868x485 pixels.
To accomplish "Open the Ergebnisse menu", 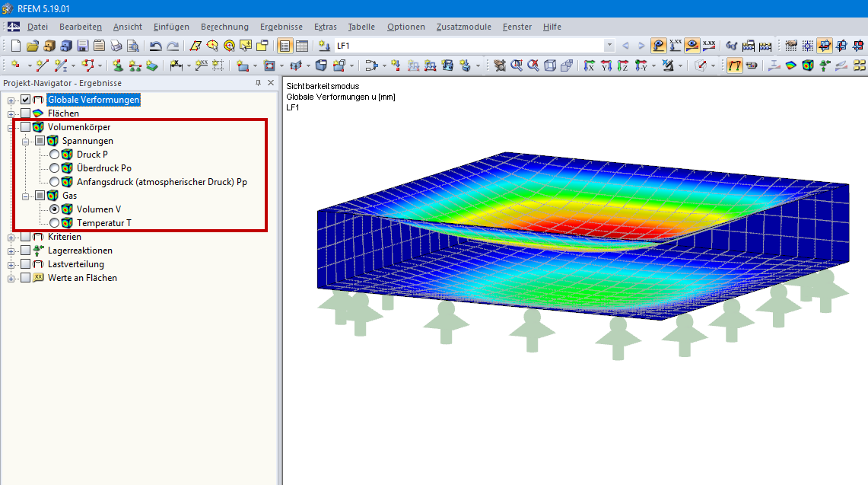I will click(281, 27).
